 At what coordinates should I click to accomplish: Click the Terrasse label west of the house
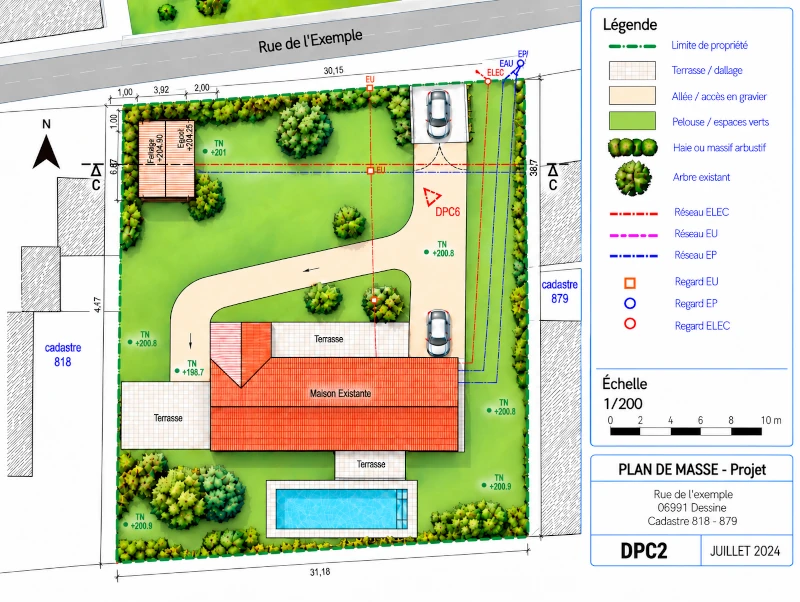pos(168,418)
